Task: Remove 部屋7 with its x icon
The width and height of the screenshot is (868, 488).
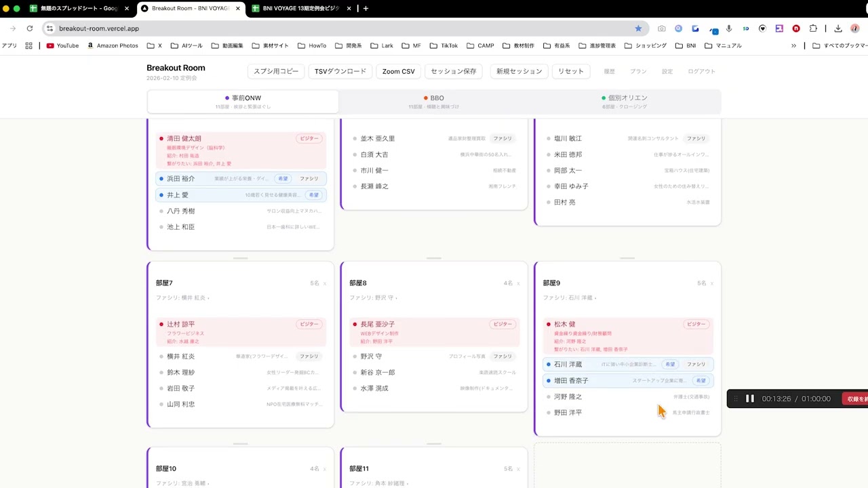Action: (x=325, y=283)
